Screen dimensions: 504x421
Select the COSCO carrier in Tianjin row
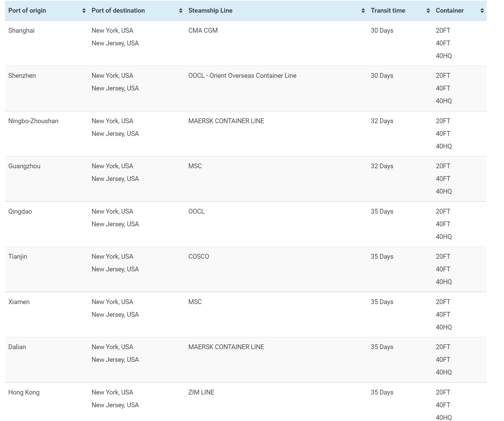[199, 256]
